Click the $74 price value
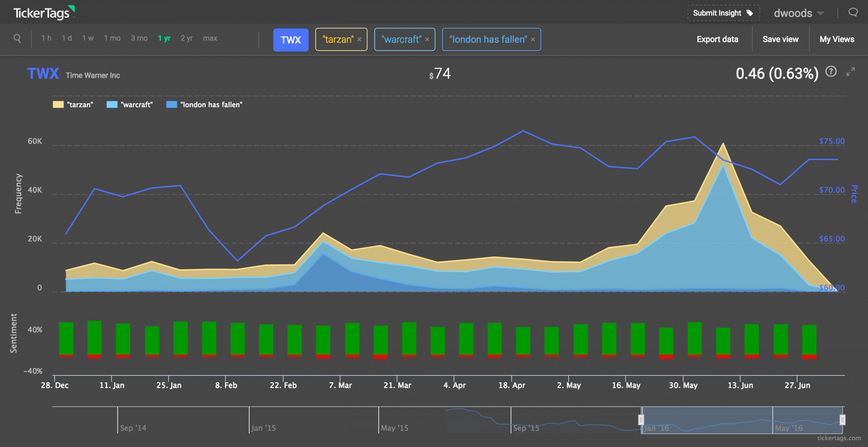Viewport: 868px width, 447px height. point(440,74)
